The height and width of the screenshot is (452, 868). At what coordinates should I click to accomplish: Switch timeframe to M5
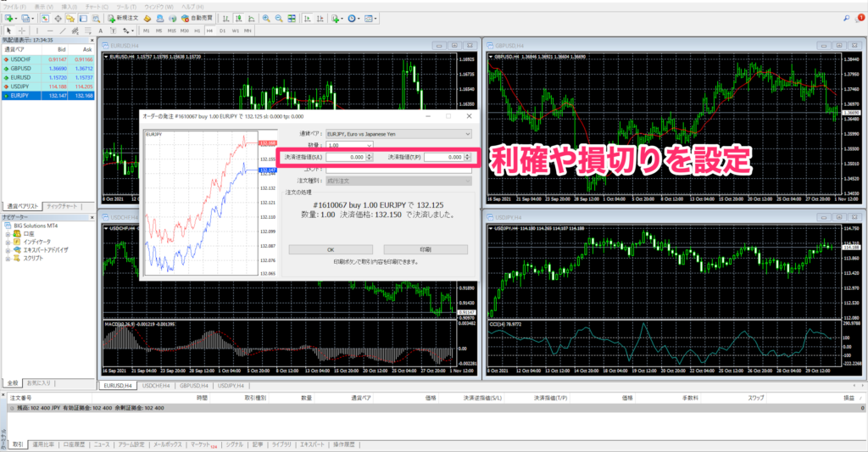[x=159, y=31]
